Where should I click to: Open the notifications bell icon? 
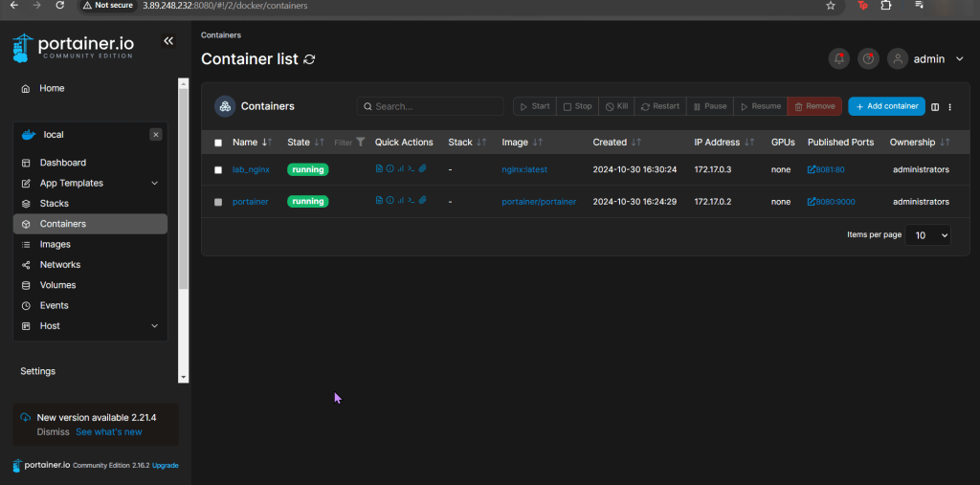[838, 59]
